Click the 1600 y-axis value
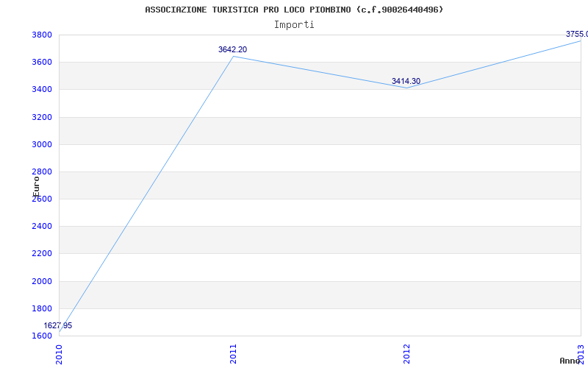 click(x=40, y=336)
